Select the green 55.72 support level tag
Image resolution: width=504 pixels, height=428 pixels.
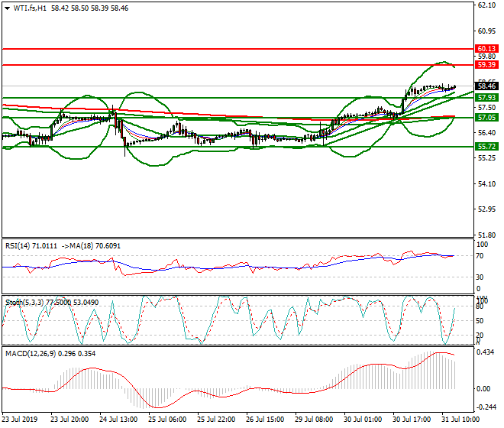coord(486,145)
